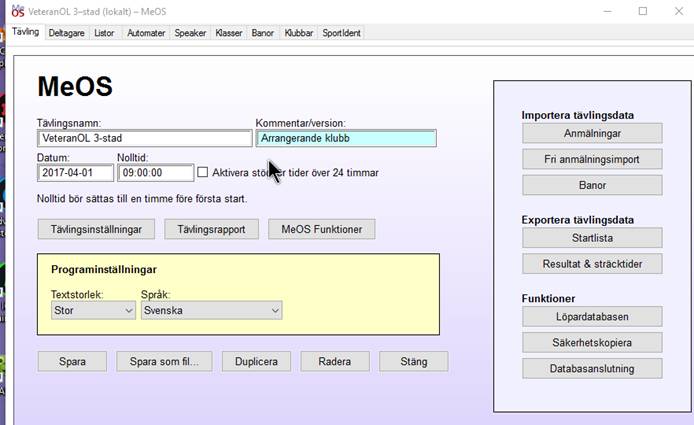Click the Nolltid hint text below date
The image size is (694, 425).
(x=142, y=199)
